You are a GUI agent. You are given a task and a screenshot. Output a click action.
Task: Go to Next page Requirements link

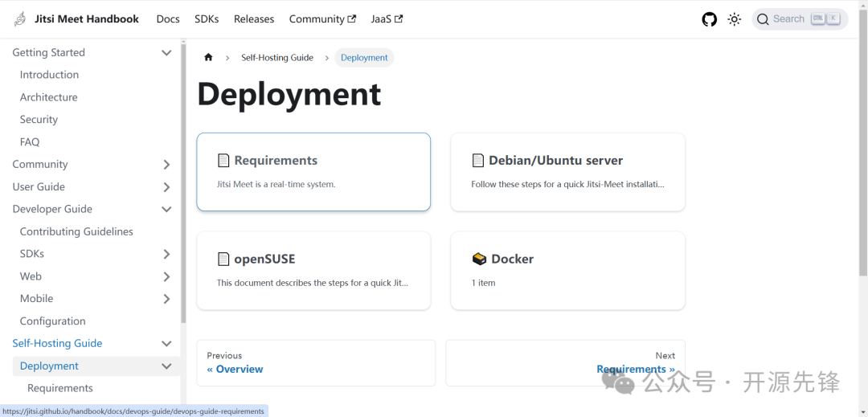click(x=635, y=369)
